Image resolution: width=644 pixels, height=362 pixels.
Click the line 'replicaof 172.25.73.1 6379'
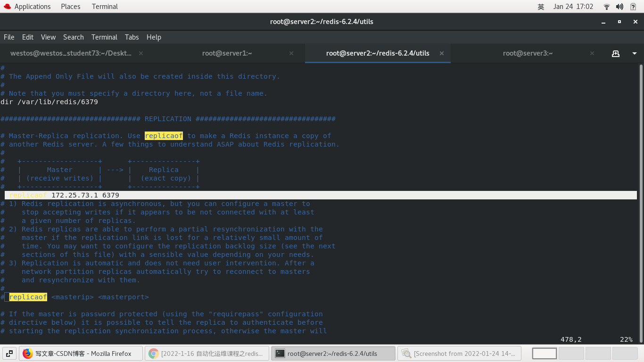point(321,195)
